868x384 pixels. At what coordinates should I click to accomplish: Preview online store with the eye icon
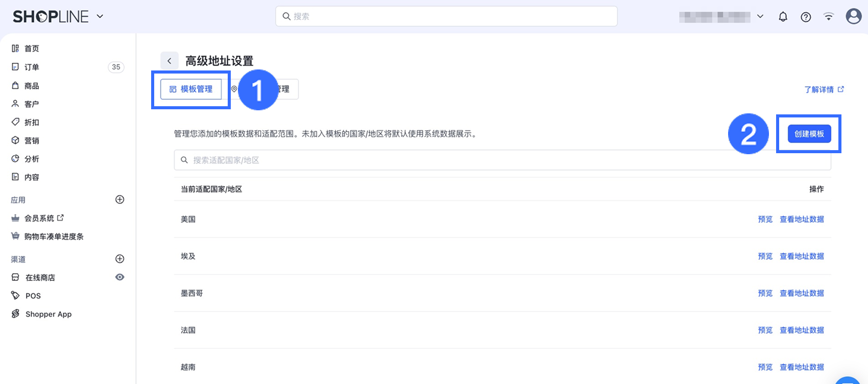(120, 277)
